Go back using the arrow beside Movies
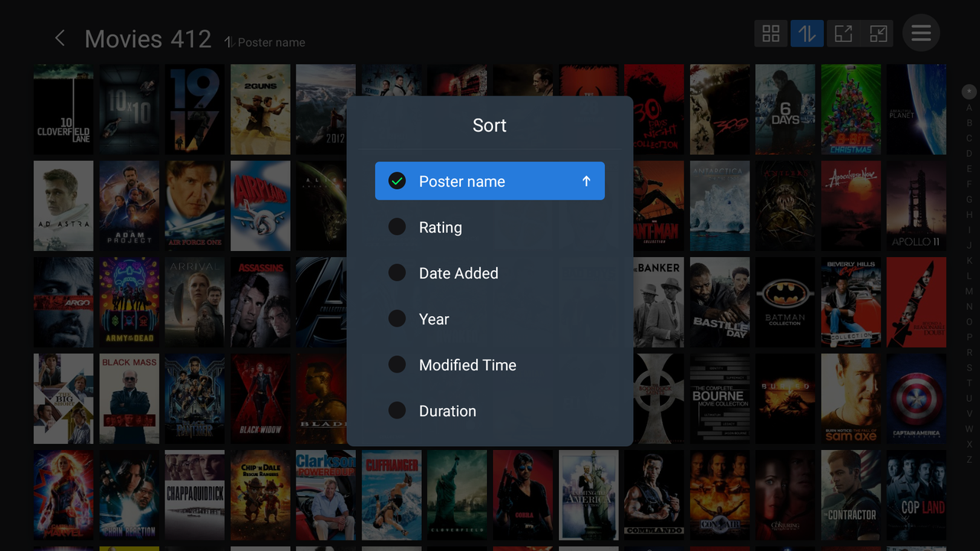The height and width of the screenshot is (551, 980). pos(60,38)
